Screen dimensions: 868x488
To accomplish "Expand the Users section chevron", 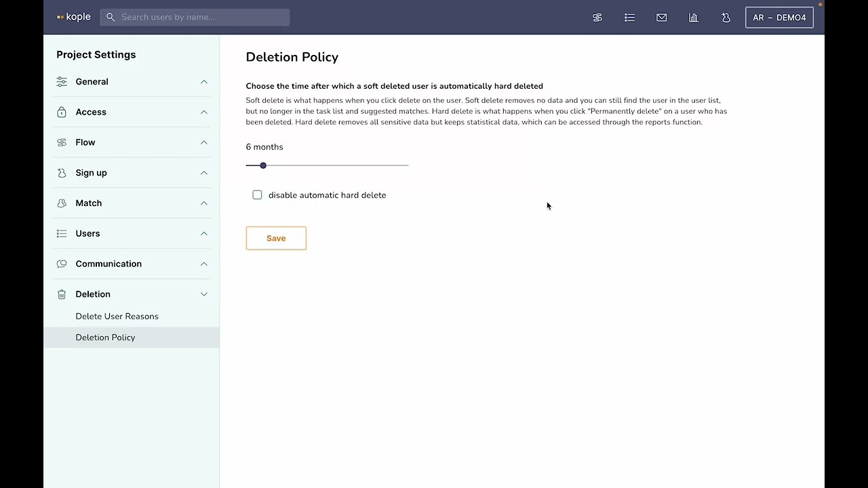I will [204, 234].
